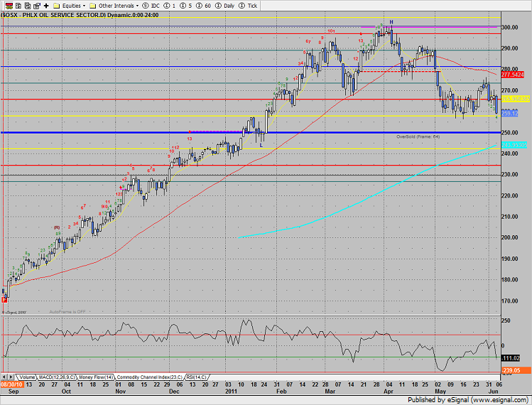
Task: Expand the Other Intervals dropdown
Action: pyautogui.click(x=137, y=6)
